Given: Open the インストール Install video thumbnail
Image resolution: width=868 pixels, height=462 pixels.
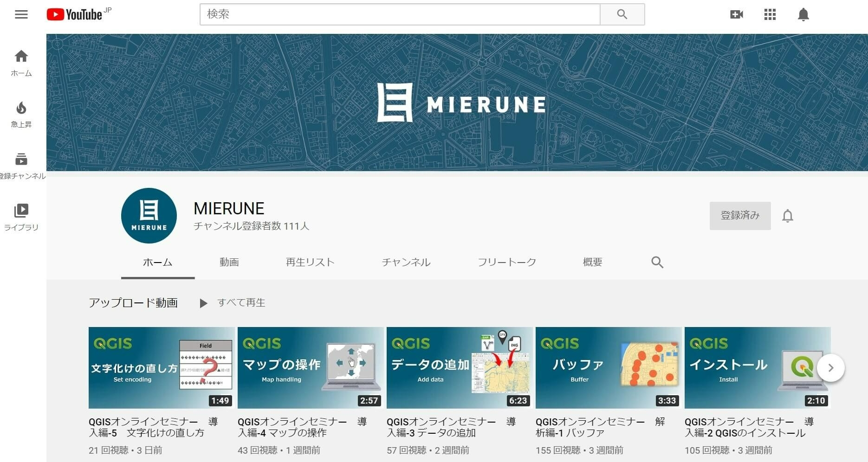Looking at the screenshot, I should click(758, 368).
